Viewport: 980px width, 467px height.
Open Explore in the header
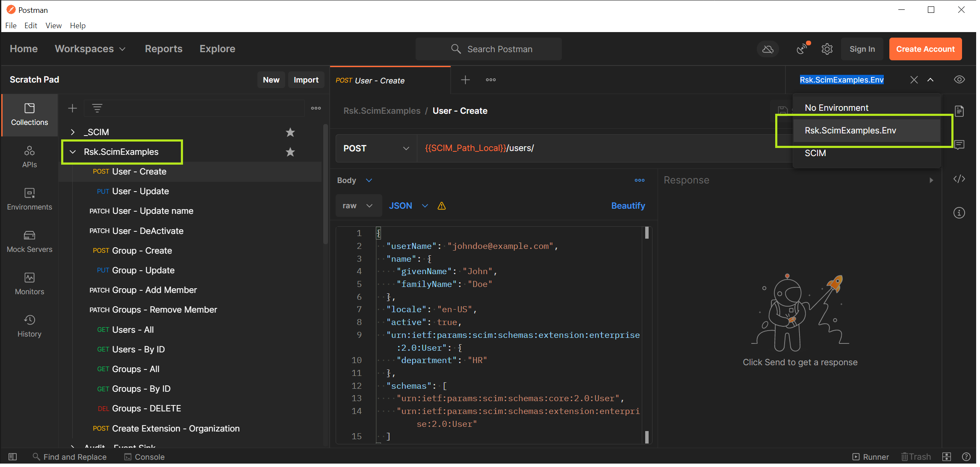[217, 49]
